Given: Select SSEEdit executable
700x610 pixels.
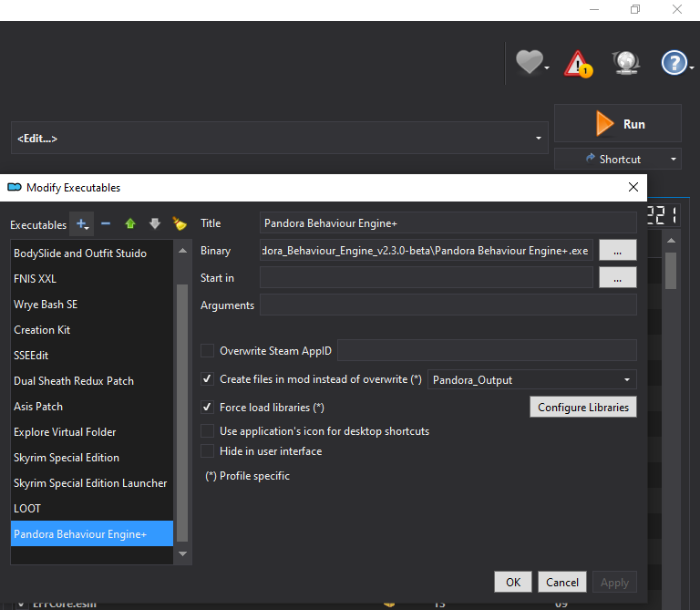Looking at the screenshot, I should coord(91,355).
